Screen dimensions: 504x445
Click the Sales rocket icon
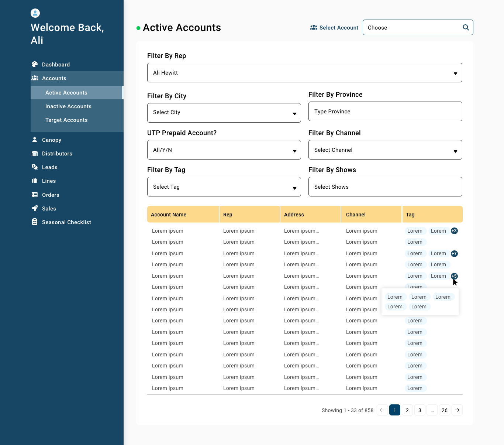point(35,208)
